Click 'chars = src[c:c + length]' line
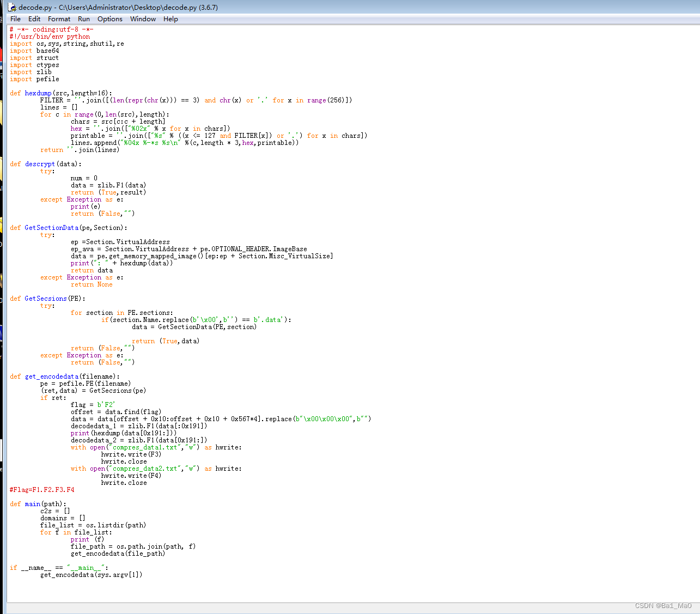Viewport: 700px width, 614px height. 118,121
